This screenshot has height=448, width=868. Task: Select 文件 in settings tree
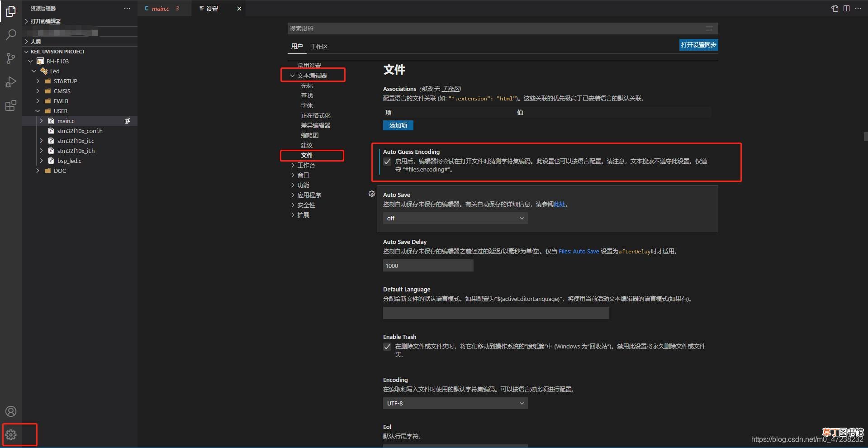point(307,155)
